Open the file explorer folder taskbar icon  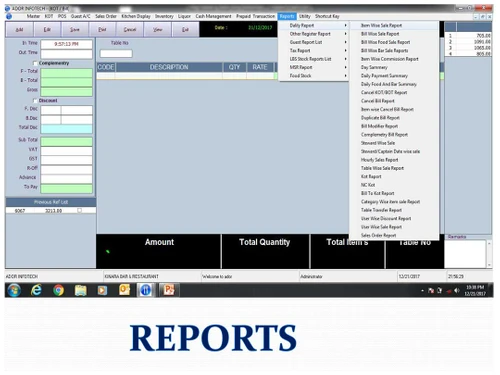[x=80, y=290]
